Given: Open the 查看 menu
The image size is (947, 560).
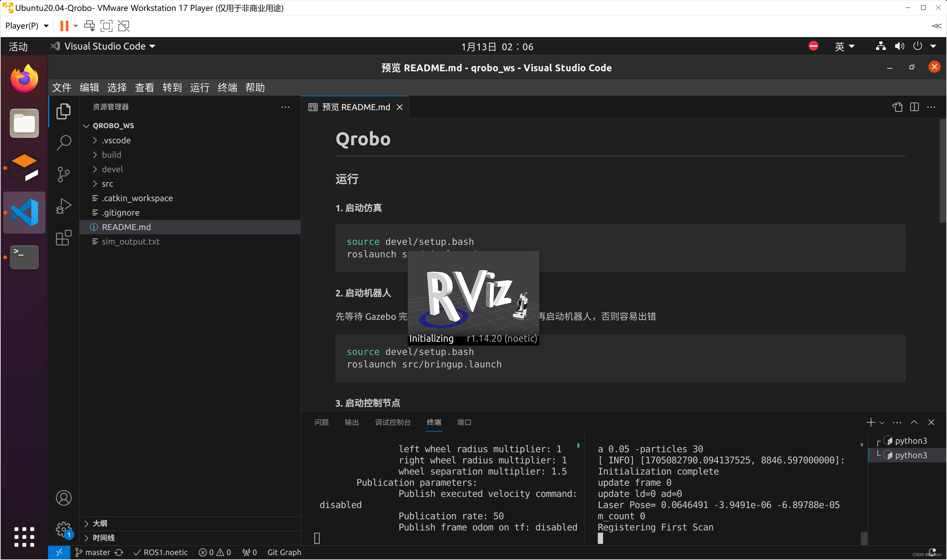Looking at the screenshot, I should coord(145,87).
